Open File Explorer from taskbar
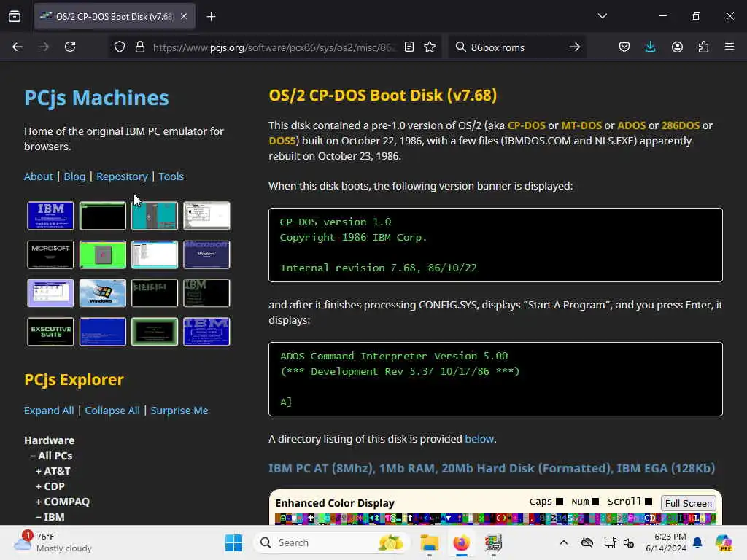This screenshot has height=560, width=747. (429, 542)
